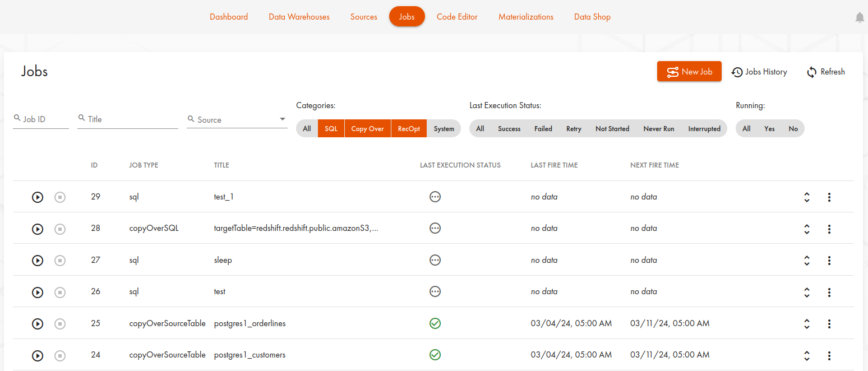The height and width of the screenshot is (371, 868).
Task: Toggle the Copy Over category filter
Action: pyautogui.click(x=367, y=129)
